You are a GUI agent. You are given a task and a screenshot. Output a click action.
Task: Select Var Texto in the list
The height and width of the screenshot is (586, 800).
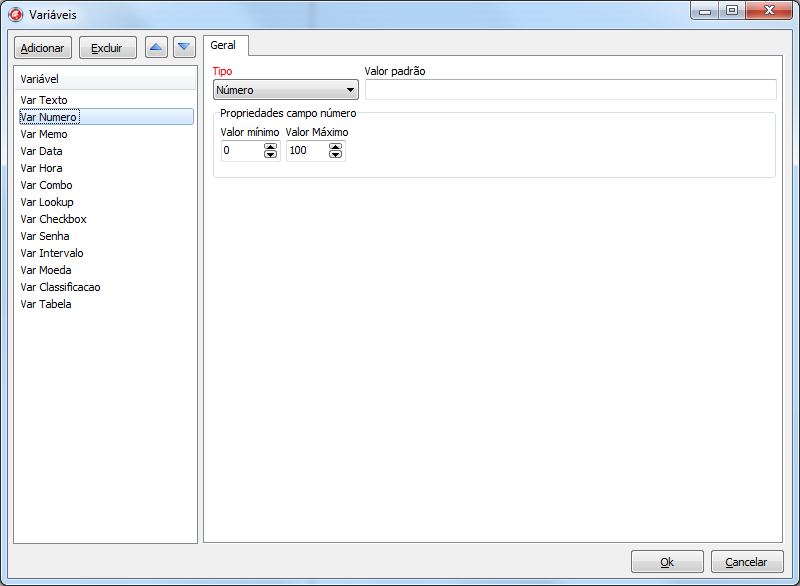44,100
